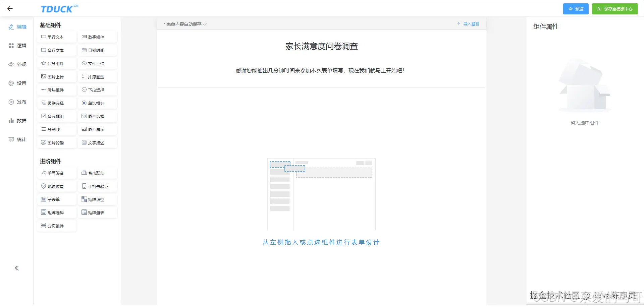Viewport: 644px width, 308px height.
Task: Add a 单行文本 single-line text component
Action: (57, 37)
